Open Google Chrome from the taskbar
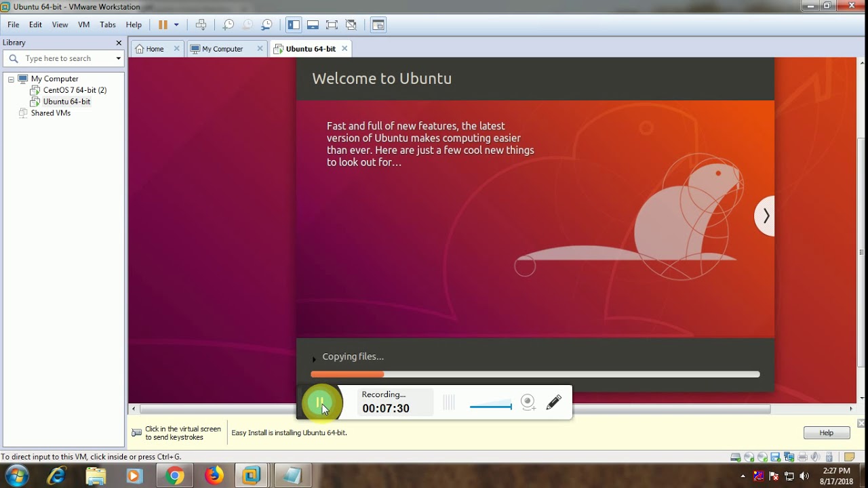Screen dimensions: 868x488 [174, 476]
